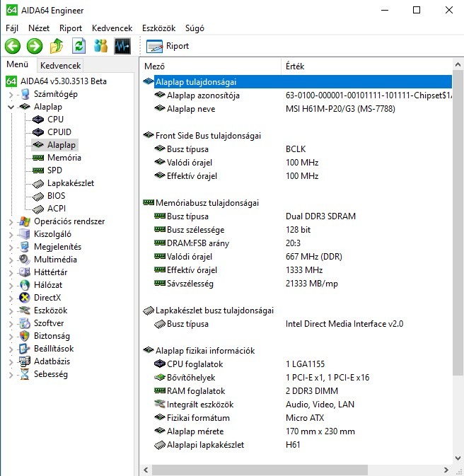Click the Megjelenítés monitor icon
The height and width of the screenshot is (476, 464).
tap(25, 247)
